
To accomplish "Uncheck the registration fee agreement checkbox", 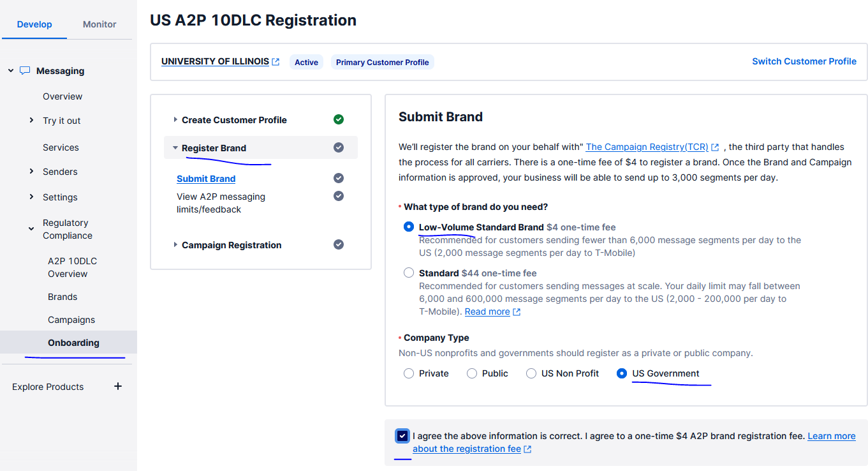I will coord(402,435).
